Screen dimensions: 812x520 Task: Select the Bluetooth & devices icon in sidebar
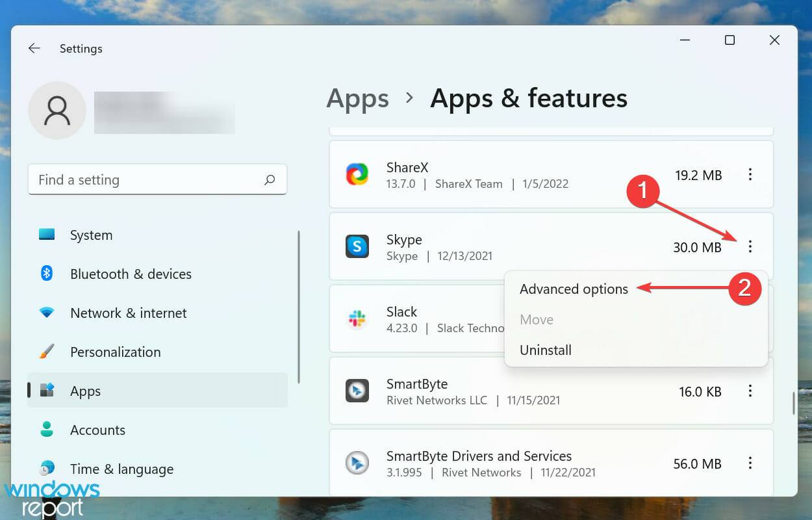click(46, 274)
